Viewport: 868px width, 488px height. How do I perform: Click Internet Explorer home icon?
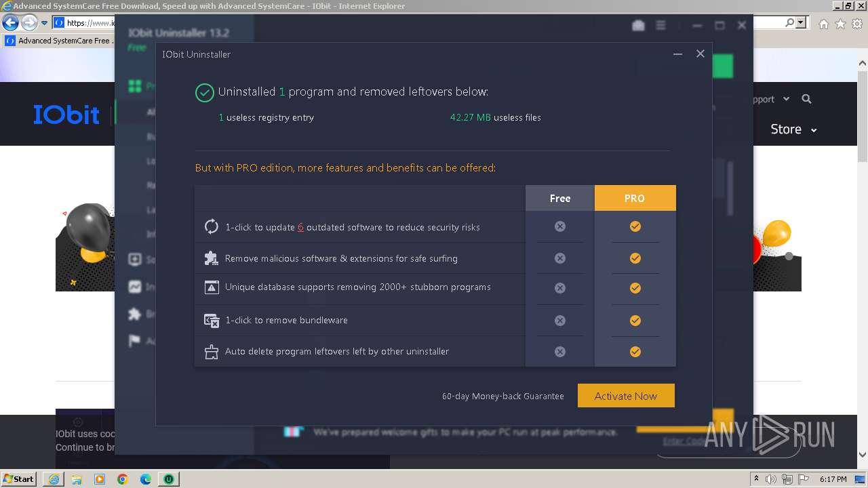point(823,24)
